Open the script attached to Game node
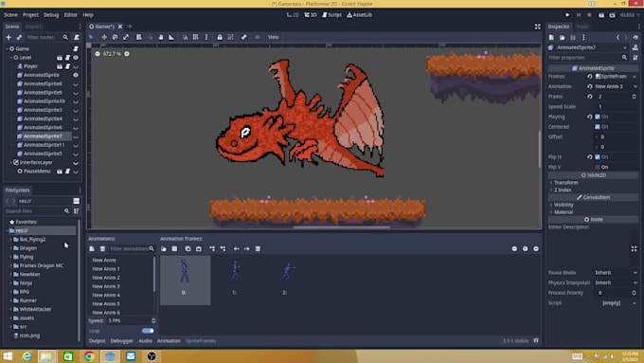 click(76, 48)
